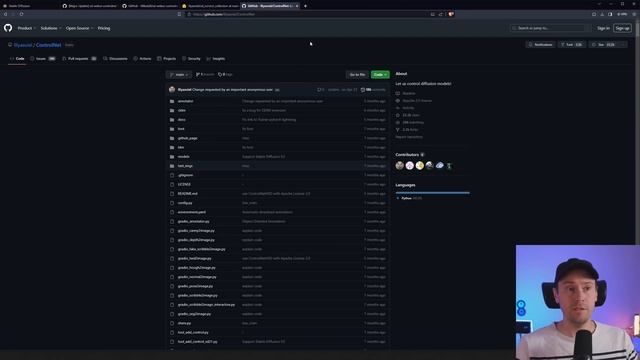
Task: Open the commits history count link
Action: [x=373, y=90]
